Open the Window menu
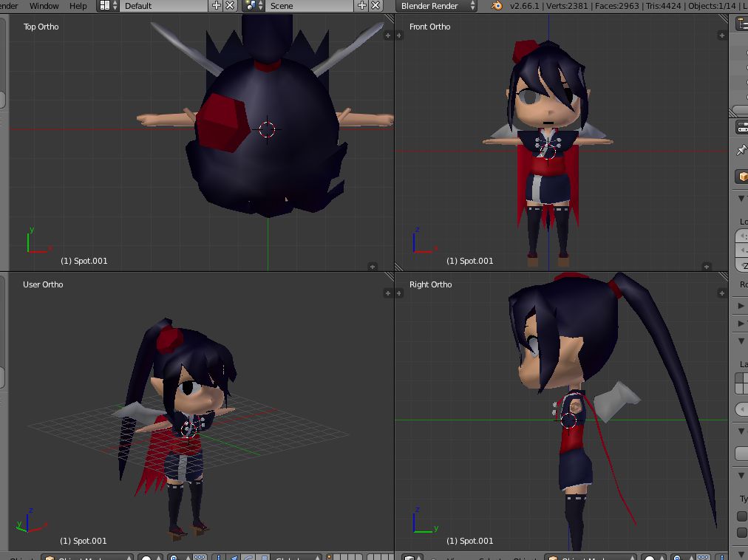Viewport: 748px width, 560px height. pyautogui.click(x=44, y=6)
